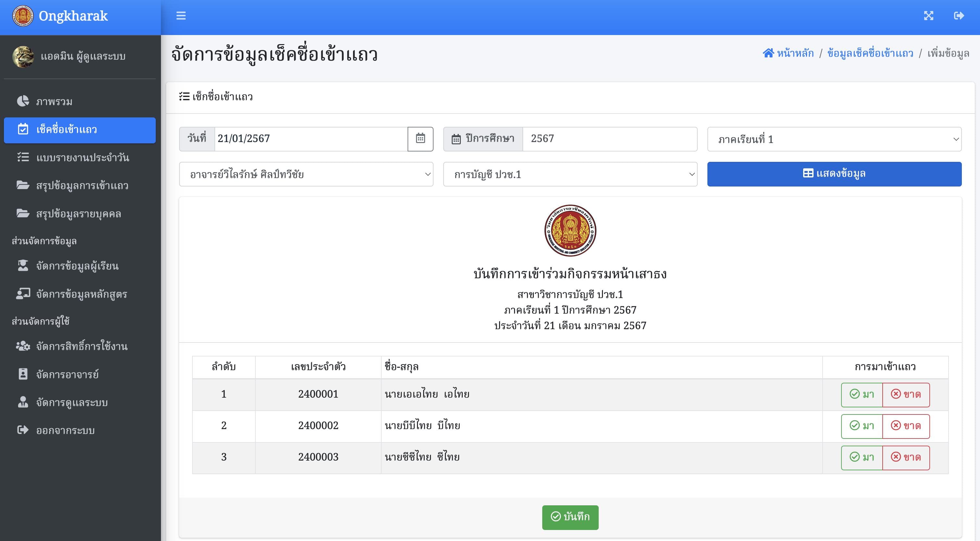980x541 pixels.
Task: Click student name นายบีบีไทย บีไทย
Action: [x=422, y=426]
